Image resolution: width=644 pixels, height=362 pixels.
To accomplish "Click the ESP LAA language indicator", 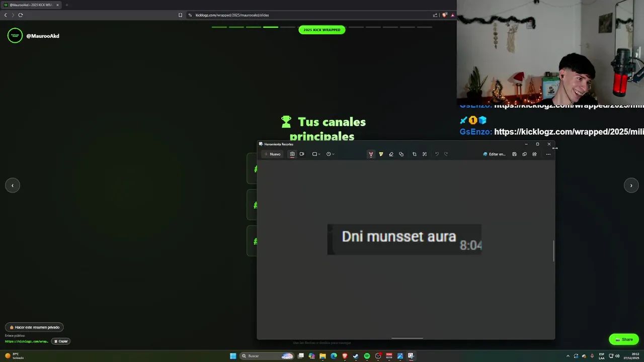I will pyautogui.click(x=602, y=356).
